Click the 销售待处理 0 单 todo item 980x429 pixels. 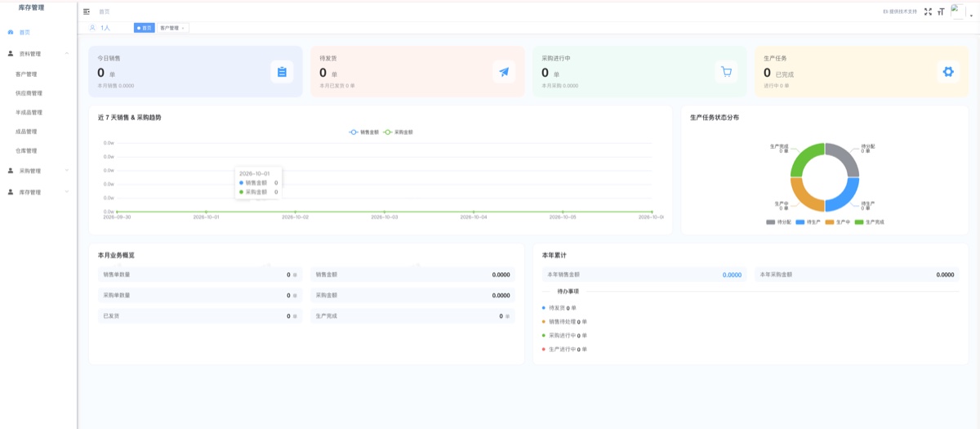(568, 322)
